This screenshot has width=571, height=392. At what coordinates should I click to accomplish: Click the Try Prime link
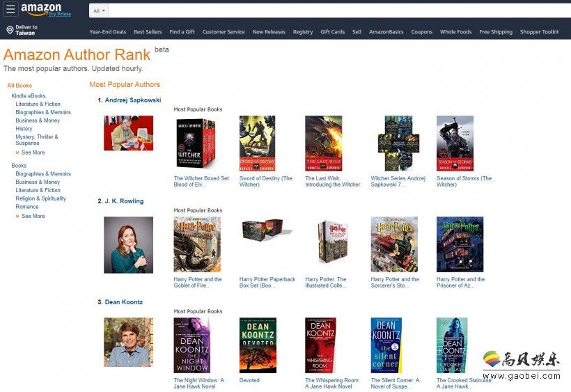60,14
